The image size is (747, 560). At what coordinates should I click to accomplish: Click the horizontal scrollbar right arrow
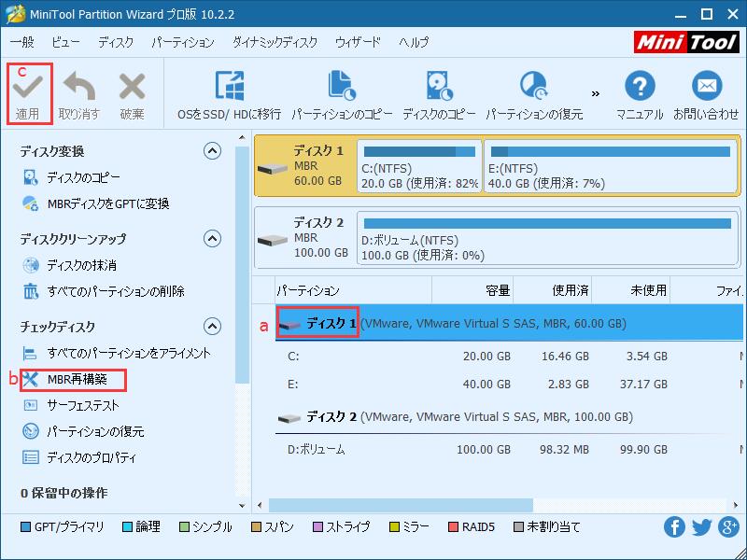pyautogui.click(x=736, y=505)
